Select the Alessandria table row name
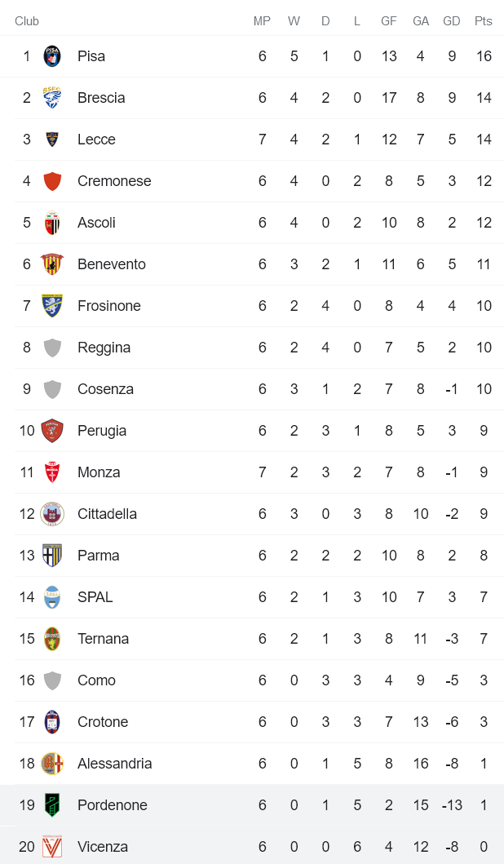Screen dimensions: 504x864 pos(114,764)
